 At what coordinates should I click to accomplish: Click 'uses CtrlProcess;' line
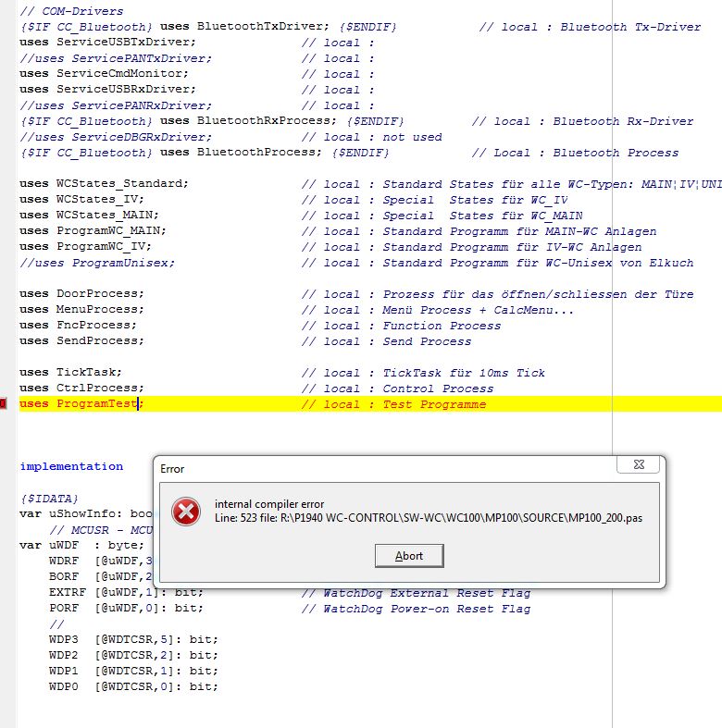click(81, 389)
